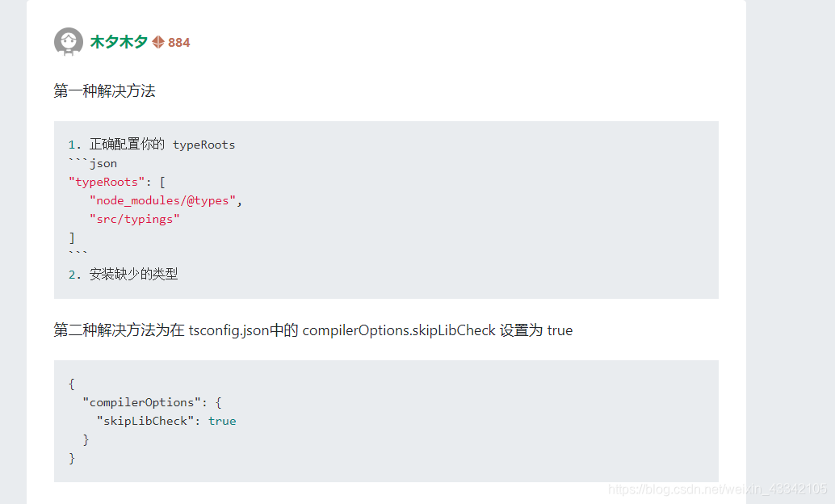Image resolution: width=835 pixels, height=504 pixels.
Task: Select the "compilerOptions": { line
Action: [152, 402]
